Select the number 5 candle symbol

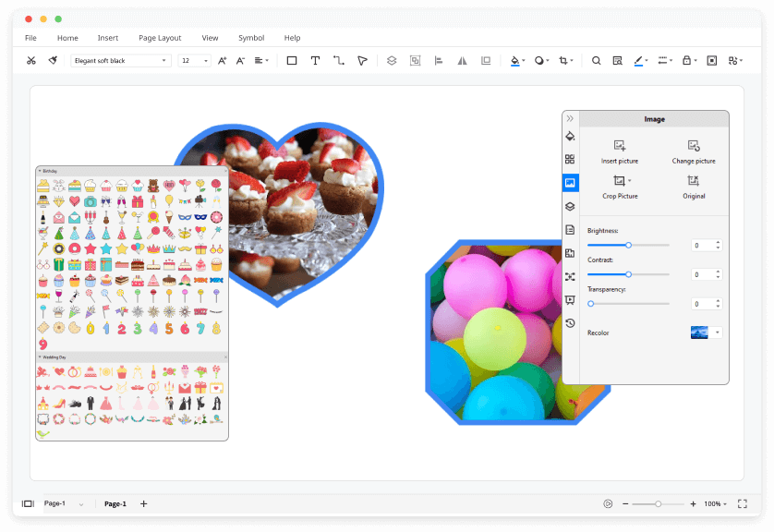tap(169, 328)
